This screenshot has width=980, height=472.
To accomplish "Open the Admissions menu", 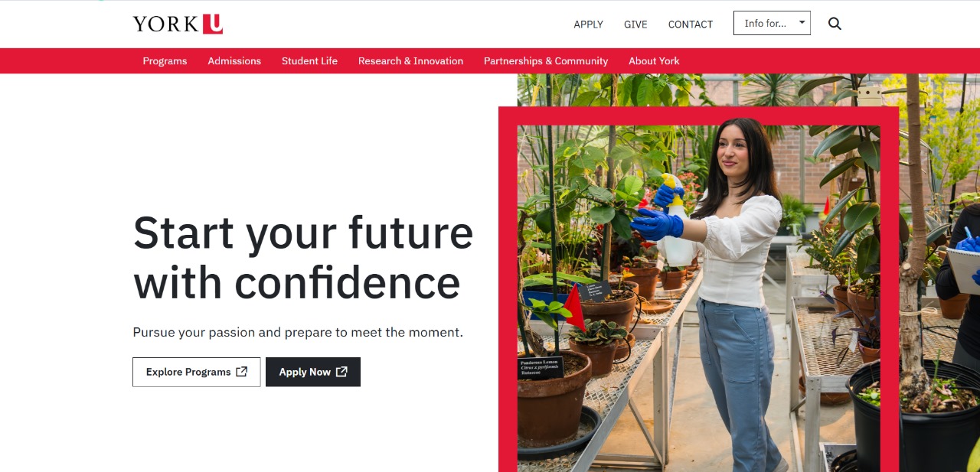I will click(234, 61).
